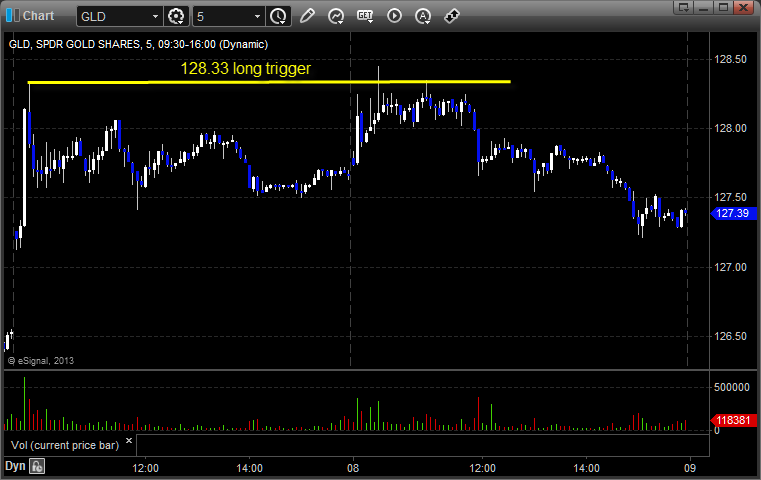Open the symbol settings gear menu
Viewport: 761px width, 480px height.
[x=176, y=17]
